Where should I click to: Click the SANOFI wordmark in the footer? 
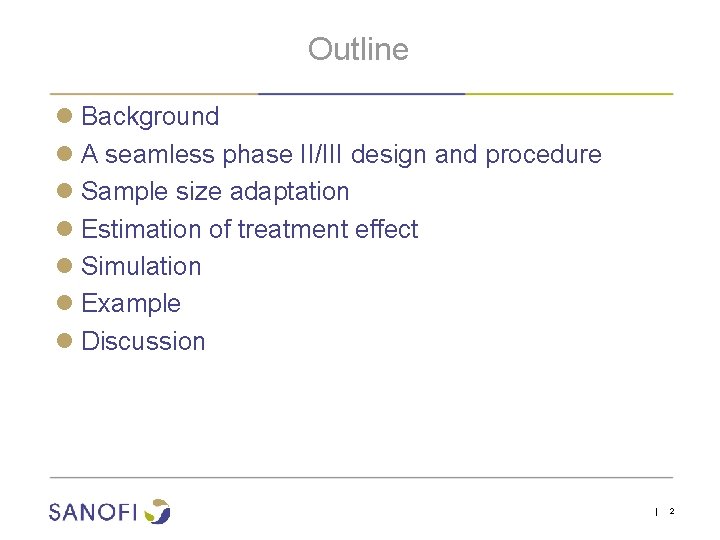[x=93, y=512]
